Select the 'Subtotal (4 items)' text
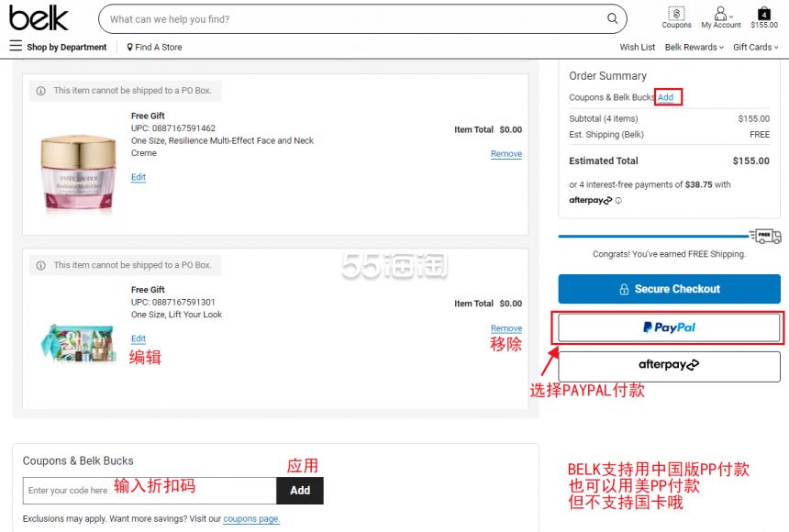The height and width of the screenshot is (532, 789). click(x=604, y=118)
